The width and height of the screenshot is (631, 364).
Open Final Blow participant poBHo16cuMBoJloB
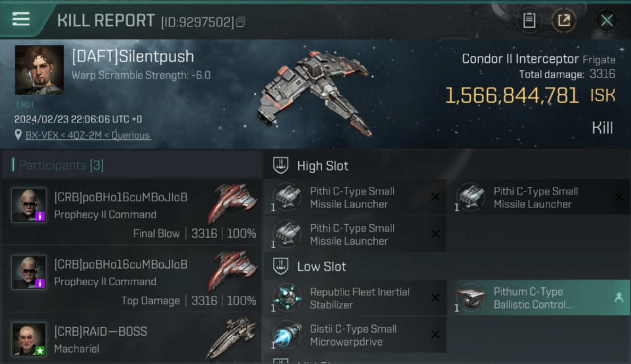132,212
